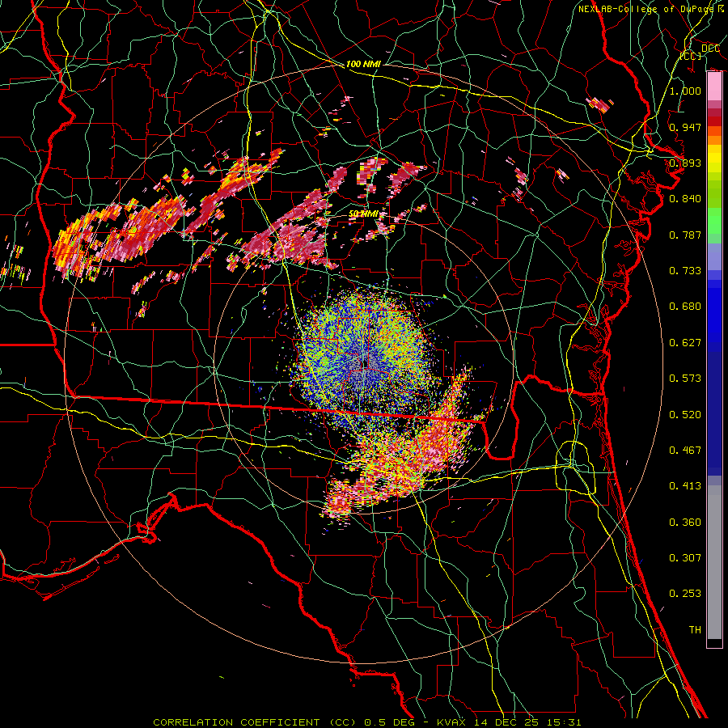The height and width of the screenshot is (728, 728).
Task: Click the CORRELATION COEFFICIENT caption at the bottom
Action: pos(366,722)
